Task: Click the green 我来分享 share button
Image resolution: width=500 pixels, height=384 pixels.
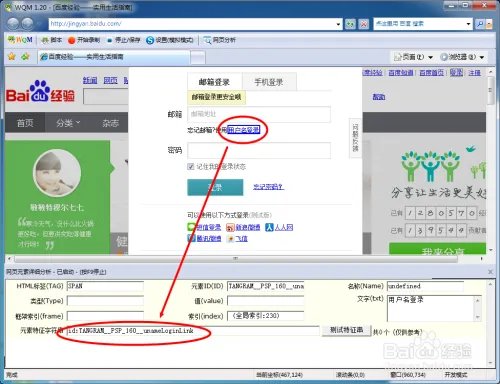Action: tap(437, 249)
